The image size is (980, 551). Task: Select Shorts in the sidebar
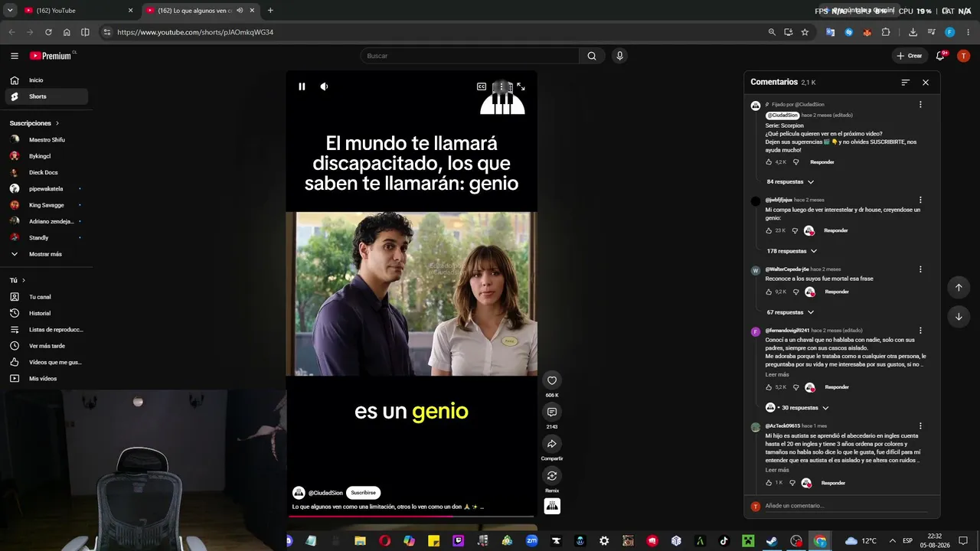(x=46, y=96)
